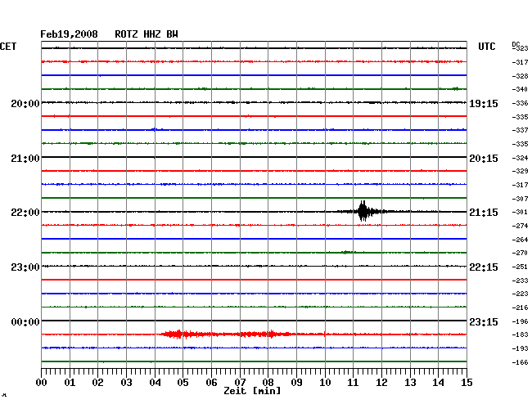Viewport: 532px width, 404px height.
Task: Click the 08 minute axis tick label
Action: (268, 383)
